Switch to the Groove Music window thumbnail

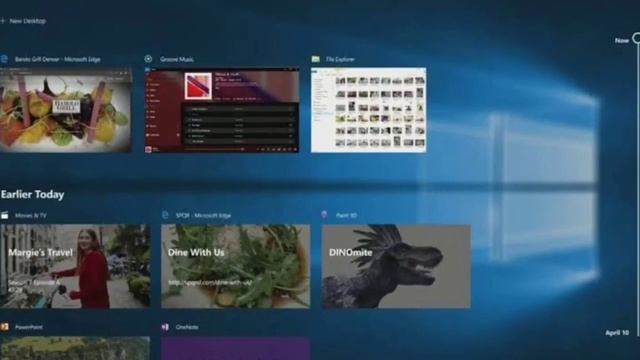click(222, 110)
